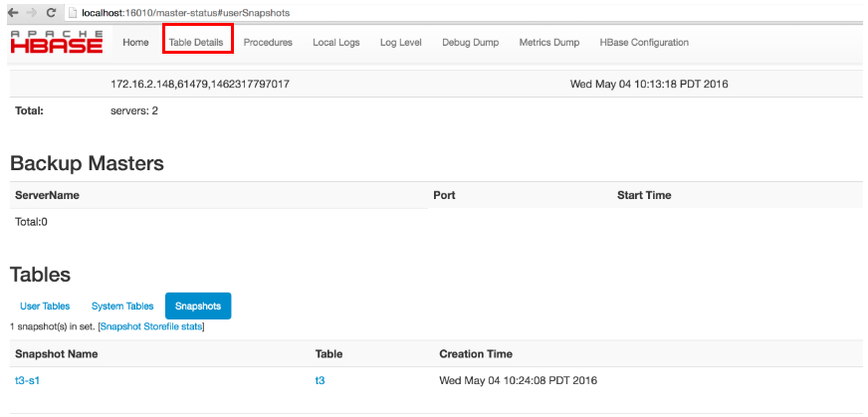The height and width of the screenshot is (417, 868).
Task: Click the '1 snapshot(s) in set.' text
Action: click(x=53, y=326)
